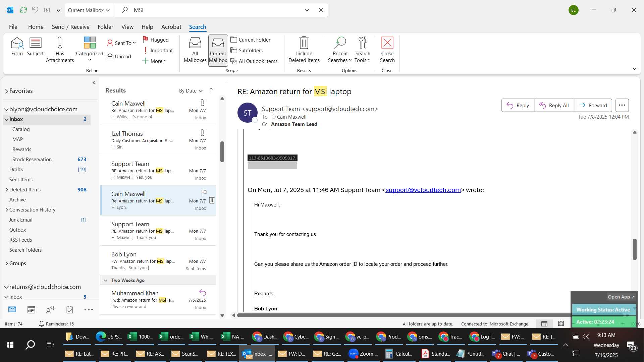Click the Forward button

[x=593, y=105]
